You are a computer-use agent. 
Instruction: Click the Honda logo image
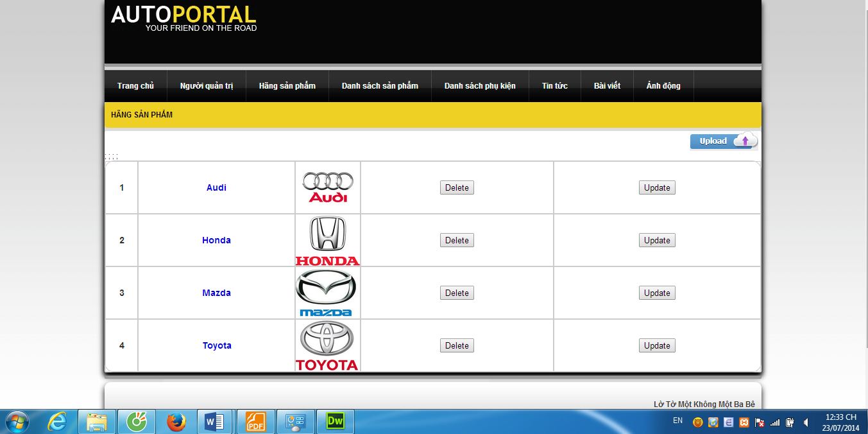(x=327, y=241)
